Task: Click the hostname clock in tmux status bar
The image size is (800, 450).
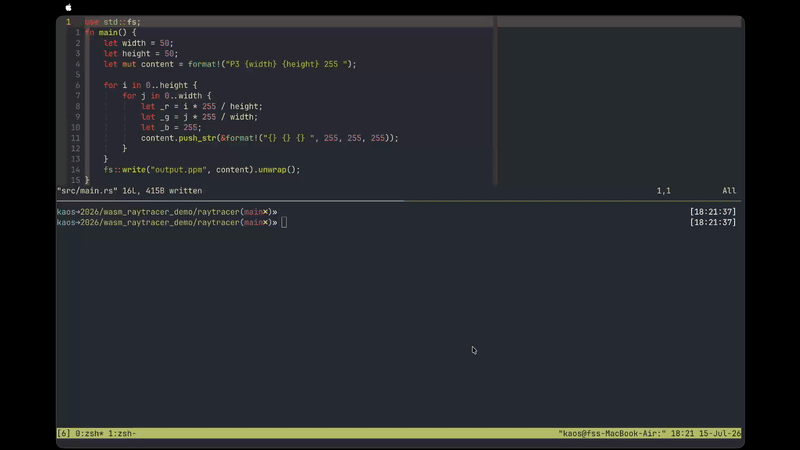Action: pyautogui.click(x=649, y=433)
